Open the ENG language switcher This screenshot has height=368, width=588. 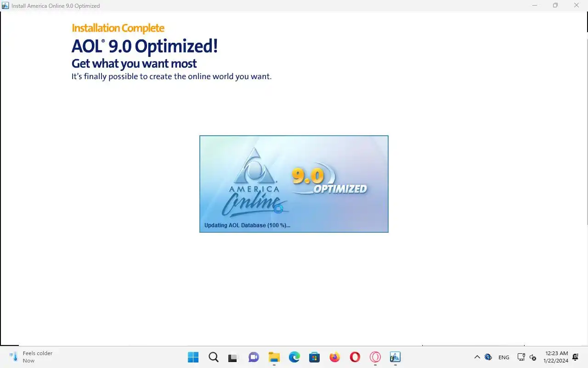(504, 357)
